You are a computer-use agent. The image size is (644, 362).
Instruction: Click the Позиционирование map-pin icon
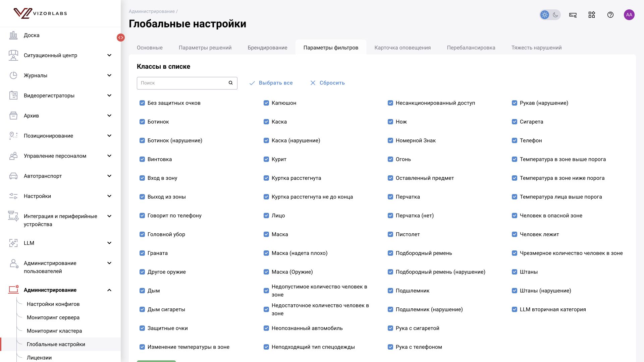[x=13, y=136]
